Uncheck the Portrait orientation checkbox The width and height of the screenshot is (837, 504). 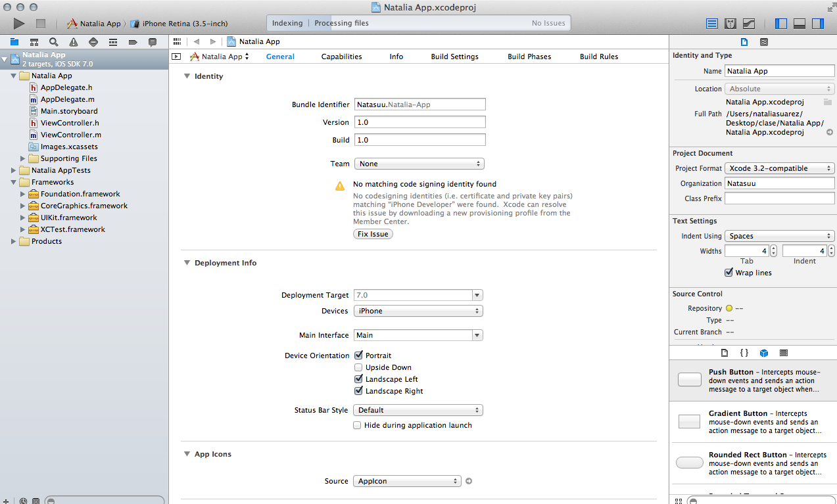358,355
